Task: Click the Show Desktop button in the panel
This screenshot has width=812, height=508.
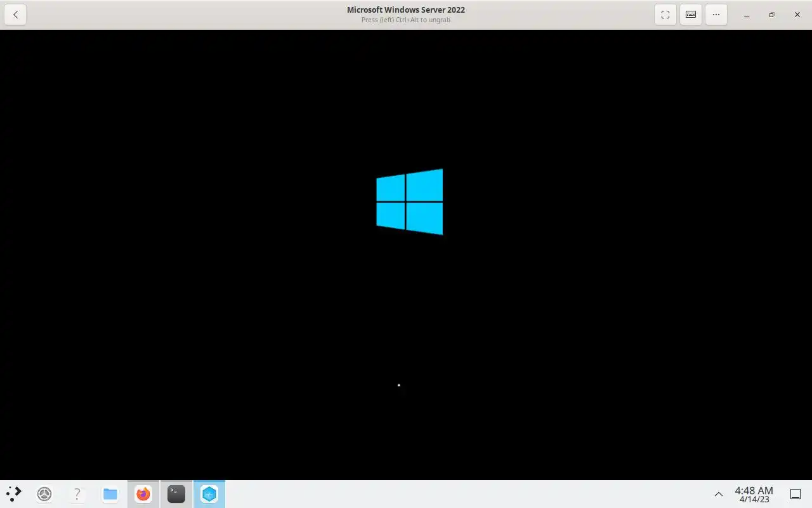Action: tap(796, 494)
